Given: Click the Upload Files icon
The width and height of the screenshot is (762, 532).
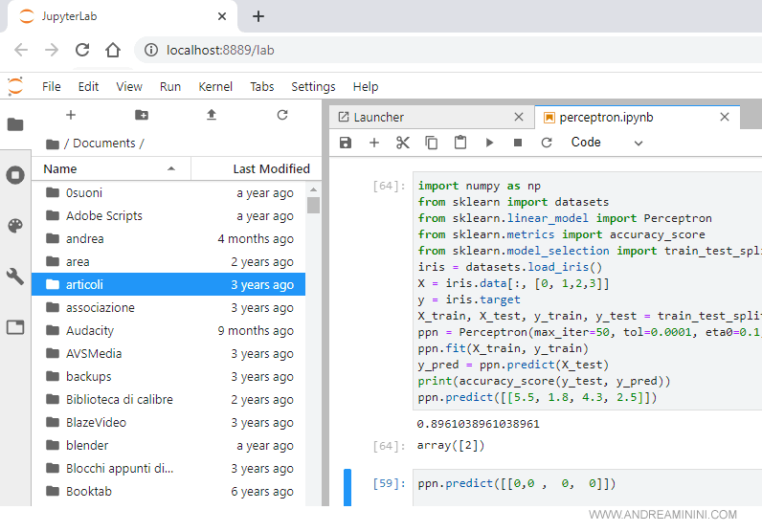Looking at the screenshot, I should tap(212, 115).
